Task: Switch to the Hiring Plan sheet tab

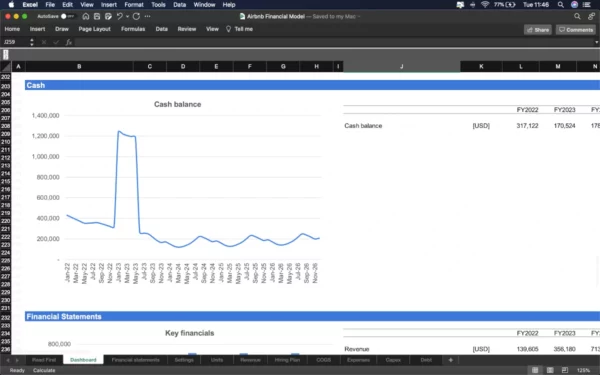Action: point(287,360)
